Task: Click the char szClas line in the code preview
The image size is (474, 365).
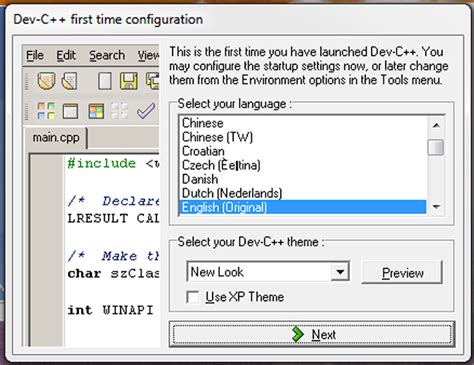Action: [x=113, y=273]
